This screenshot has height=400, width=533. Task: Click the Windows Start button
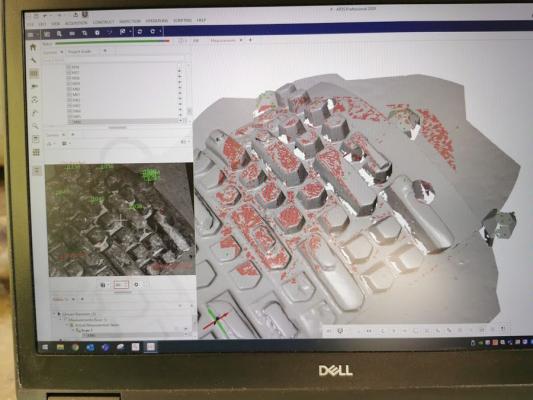tap(45, 347)
